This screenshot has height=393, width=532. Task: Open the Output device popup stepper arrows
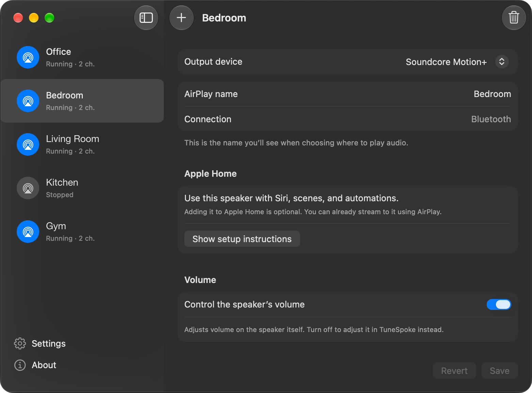(502, 62)
